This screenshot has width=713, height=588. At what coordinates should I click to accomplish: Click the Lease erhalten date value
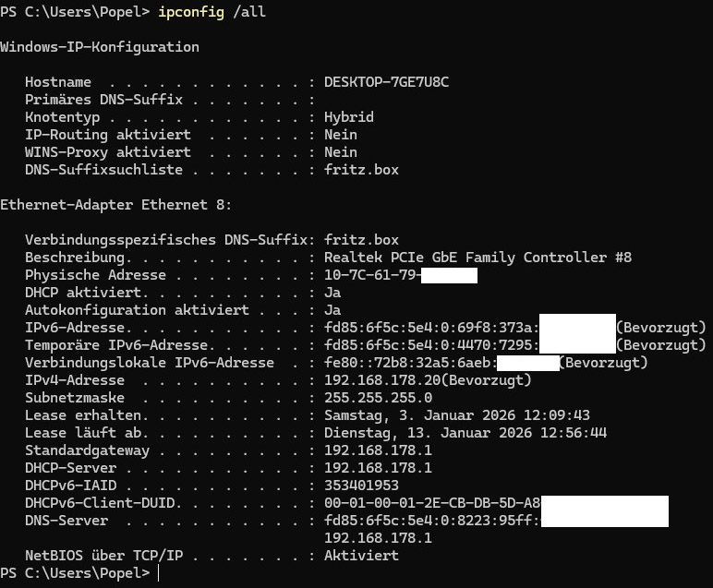pyautogui.click(x=456, y=415)
